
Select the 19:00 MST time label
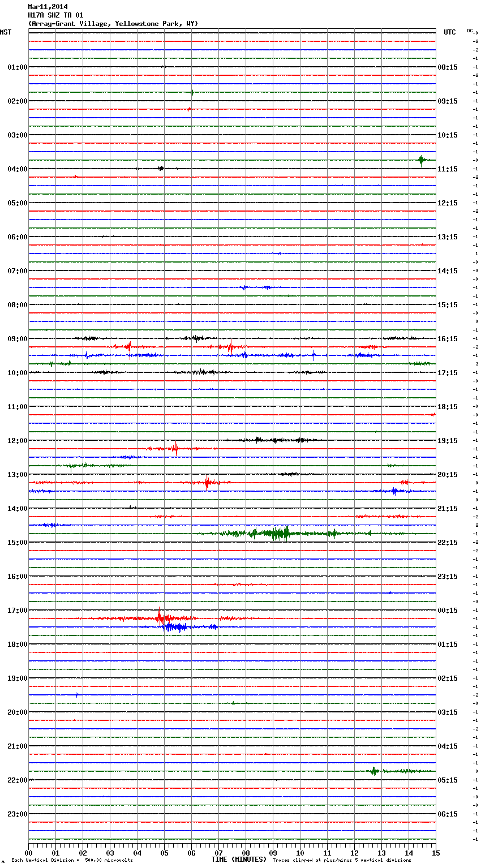[17, 678]
